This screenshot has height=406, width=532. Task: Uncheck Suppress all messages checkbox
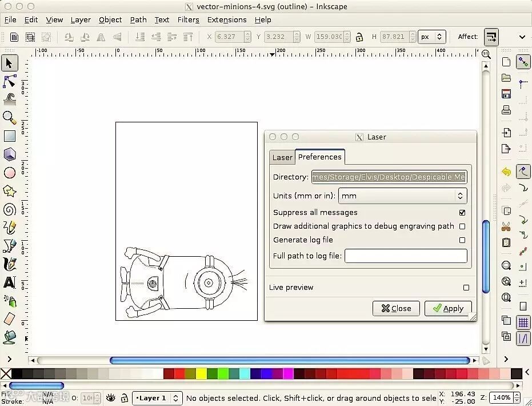(x=462, y=213)
